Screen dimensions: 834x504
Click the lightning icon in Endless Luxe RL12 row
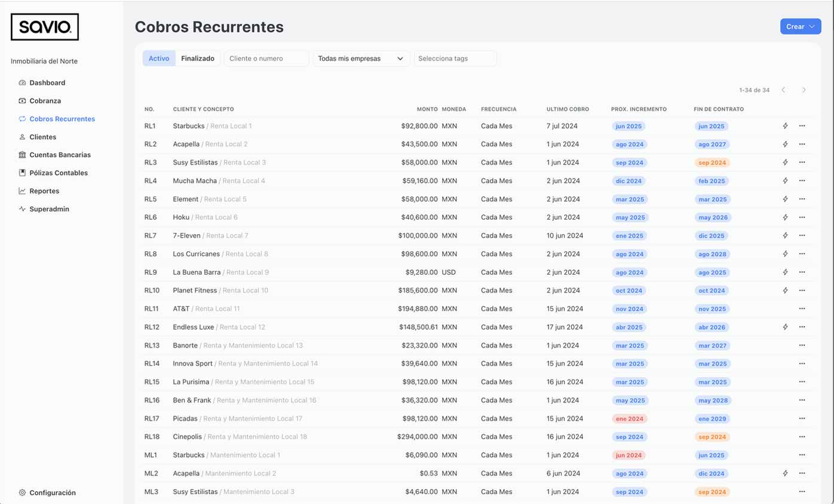[x=785, y=327]
